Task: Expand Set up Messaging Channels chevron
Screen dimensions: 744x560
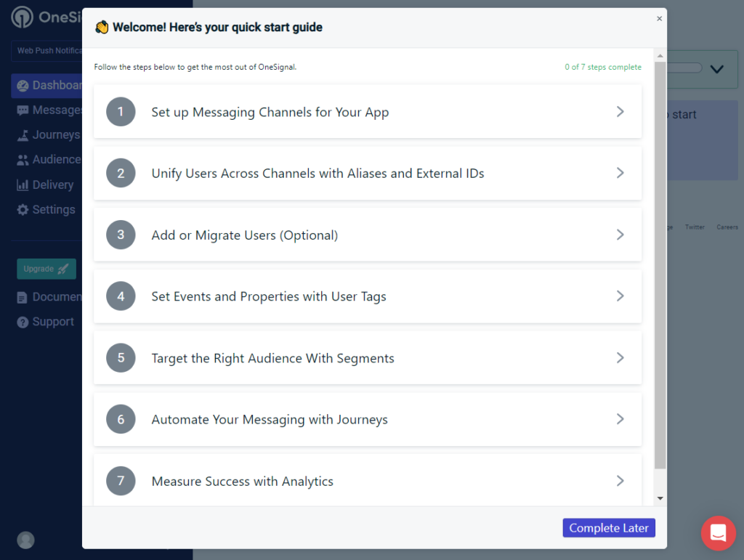Action: [620, 111]
